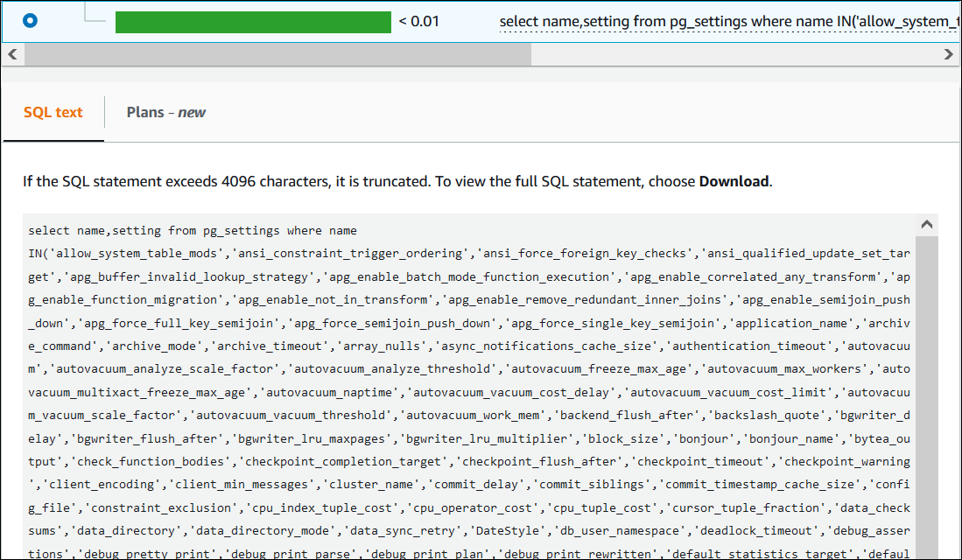The height and width of the screenshot is (560, 962).
Task: Switch to the Plans tab
Action: 145,112
